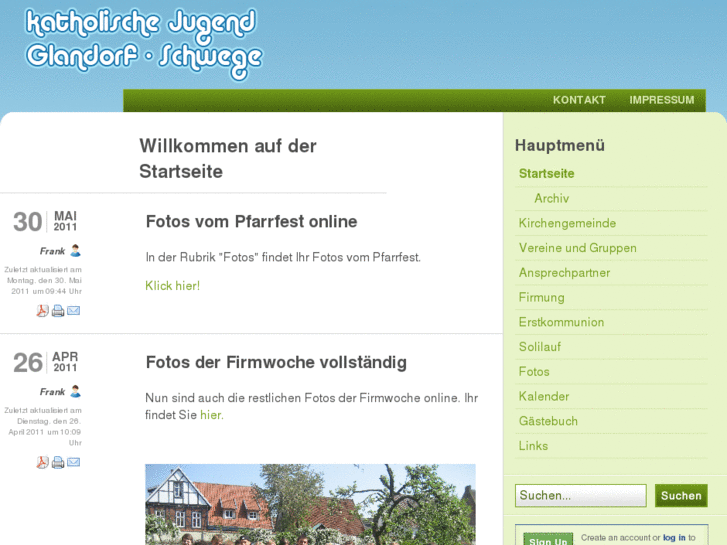Email the Firmwoche article via envelope icon
The image size is (727, 545).
pos(74,462)
